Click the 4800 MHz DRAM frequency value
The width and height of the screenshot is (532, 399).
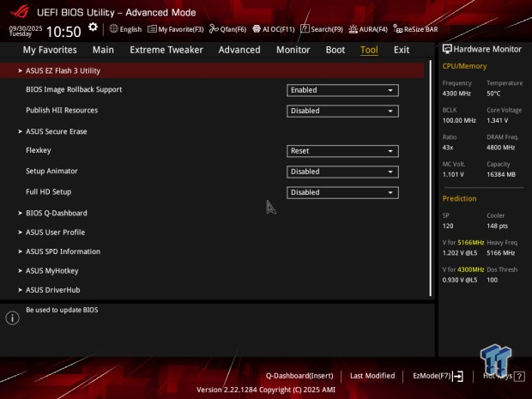tap(500, 148)
